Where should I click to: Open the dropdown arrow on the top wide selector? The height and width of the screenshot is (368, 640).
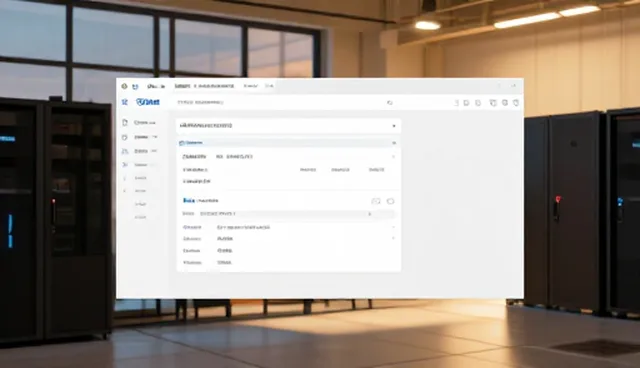coord(394,126)
